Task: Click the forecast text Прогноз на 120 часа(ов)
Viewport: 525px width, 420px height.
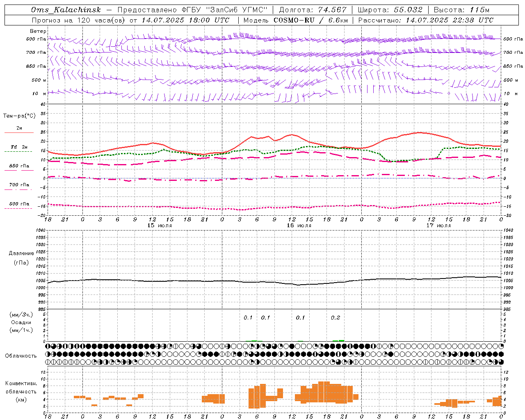Action: click(79, 20)
